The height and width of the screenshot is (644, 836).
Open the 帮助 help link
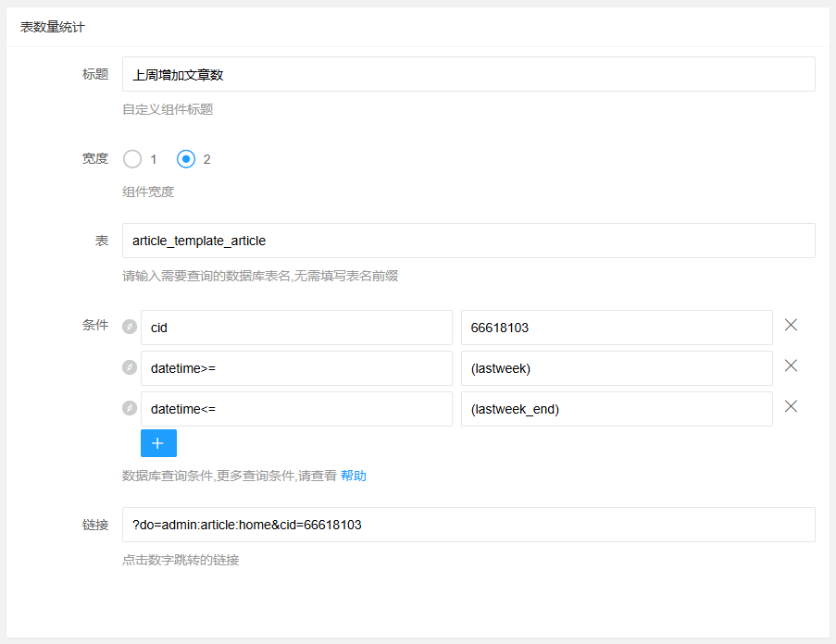[x=353, y=476]
